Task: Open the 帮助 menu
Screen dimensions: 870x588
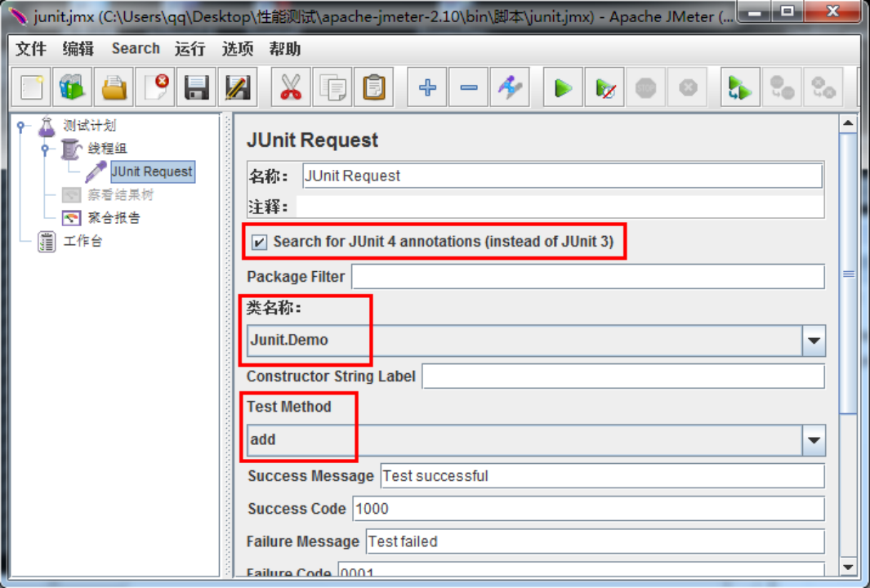Action: [x=284, y=49]
